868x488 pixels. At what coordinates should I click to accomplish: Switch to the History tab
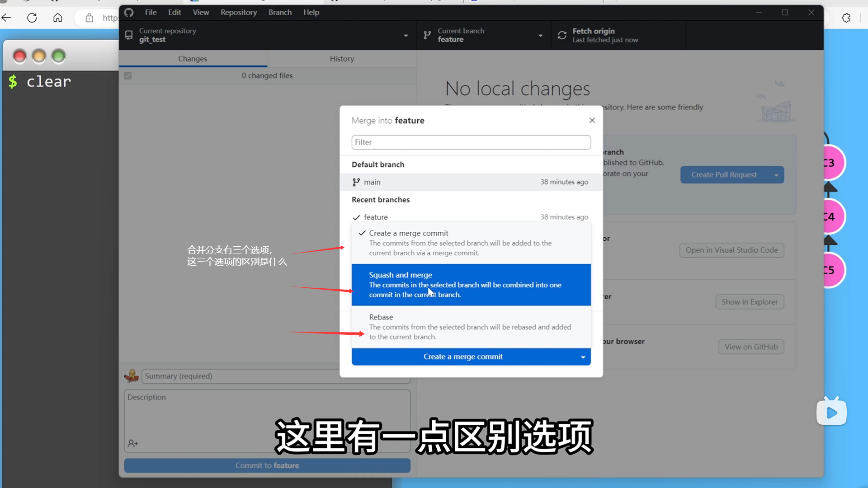(x=341, y=59)
